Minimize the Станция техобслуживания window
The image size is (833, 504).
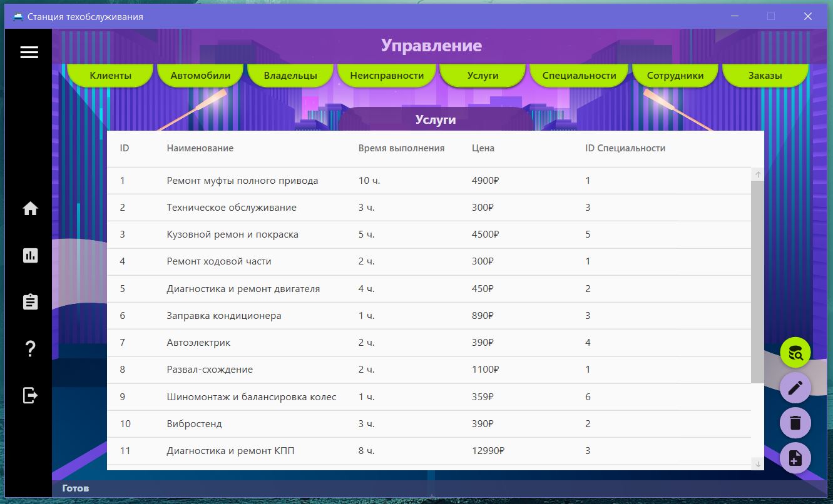click(x=734, y=17)
